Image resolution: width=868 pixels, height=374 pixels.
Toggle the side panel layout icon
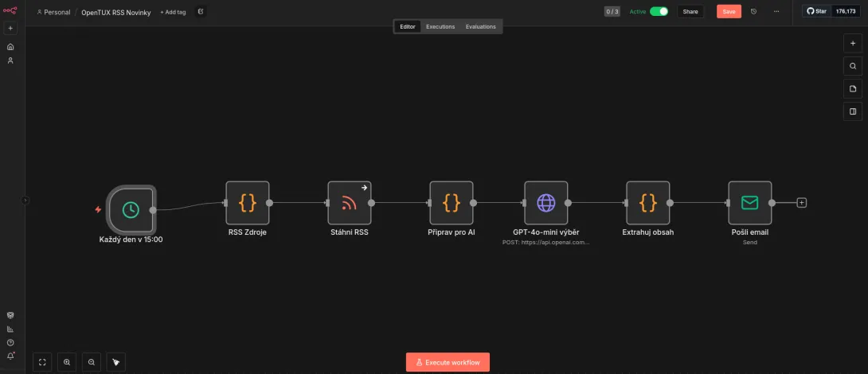click(x=853, y=111)
